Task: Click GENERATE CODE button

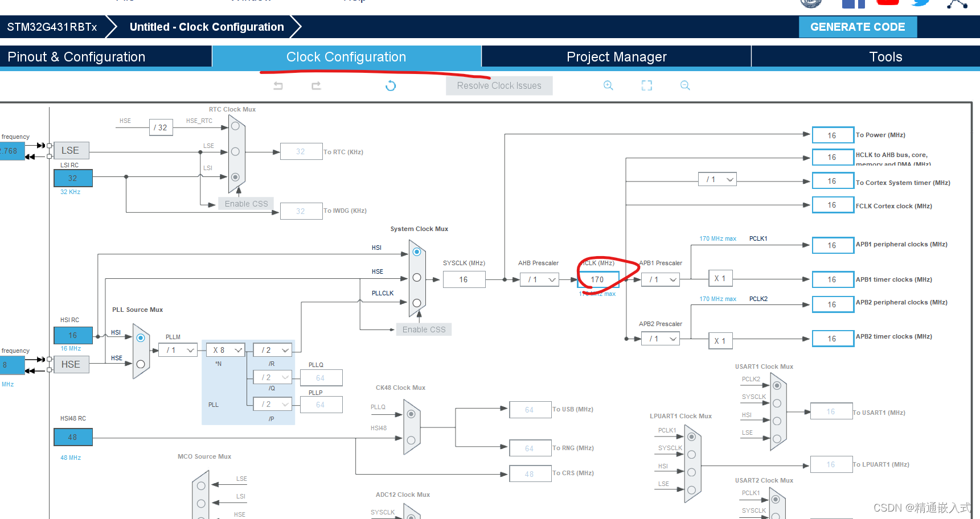Action: coord(858,27)
